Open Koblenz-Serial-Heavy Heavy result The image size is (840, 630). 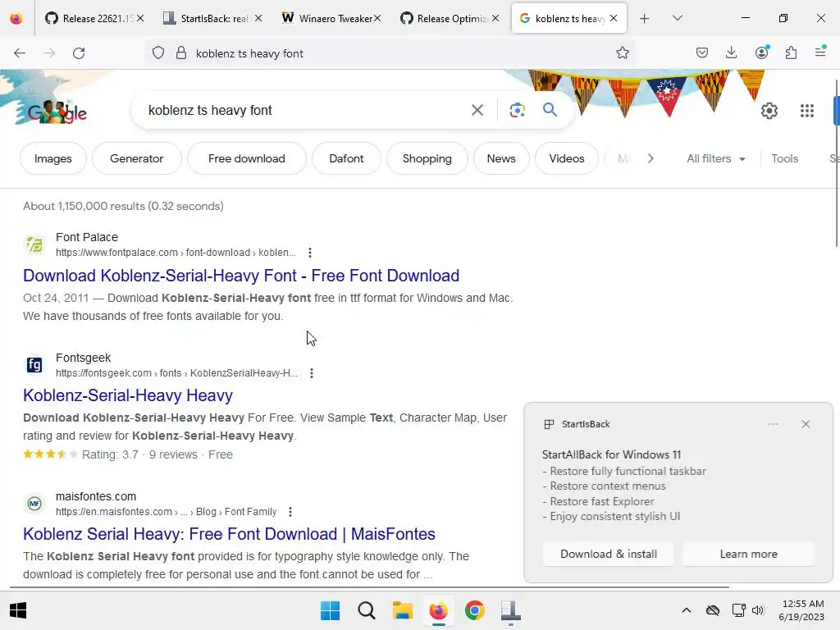click(x=127, y=395)
